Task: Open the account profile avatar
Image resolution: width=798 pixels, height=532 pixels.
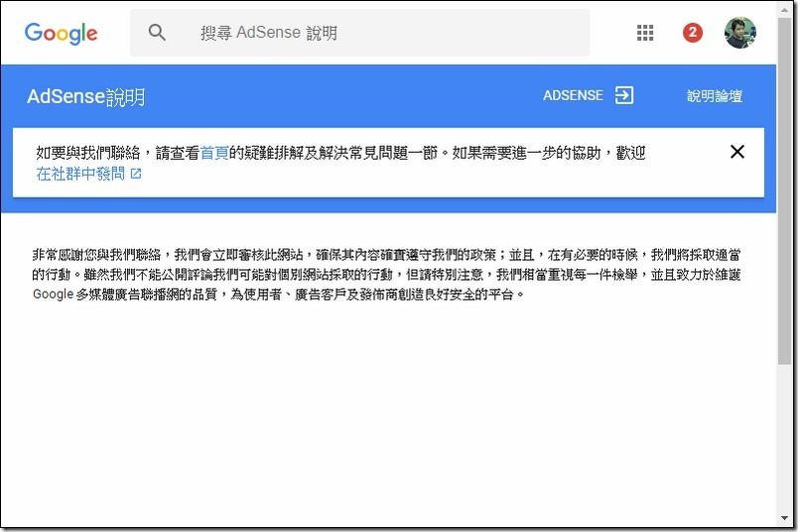Action: 739,33
